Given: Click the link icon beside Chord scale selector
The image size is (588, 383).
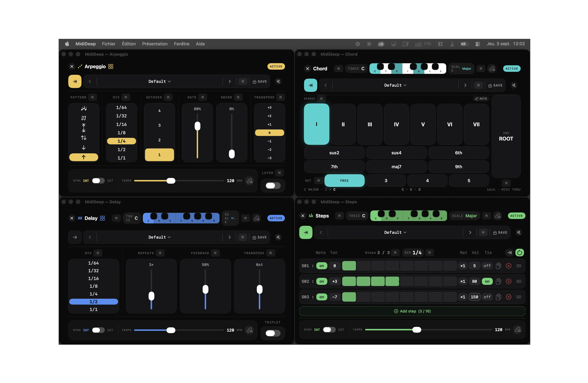Looking at the screenshot, I should tap(492, 69).
